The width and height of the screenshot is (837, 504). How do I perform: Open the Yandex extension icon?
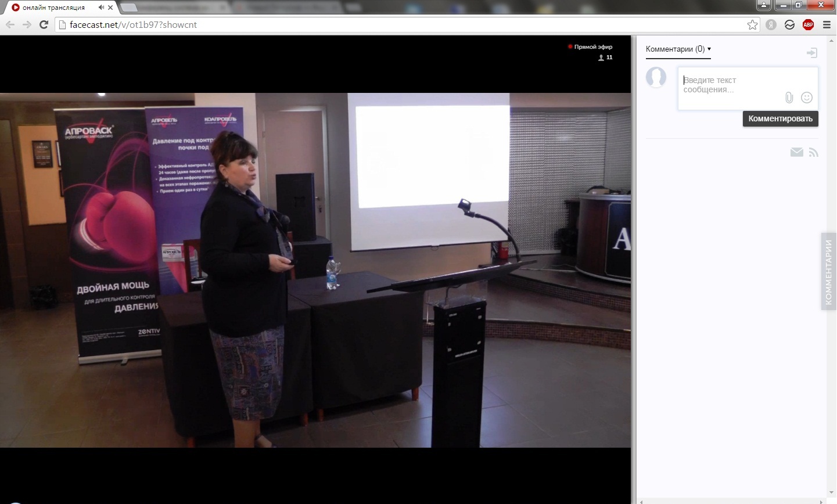click(x=771, y=25)
